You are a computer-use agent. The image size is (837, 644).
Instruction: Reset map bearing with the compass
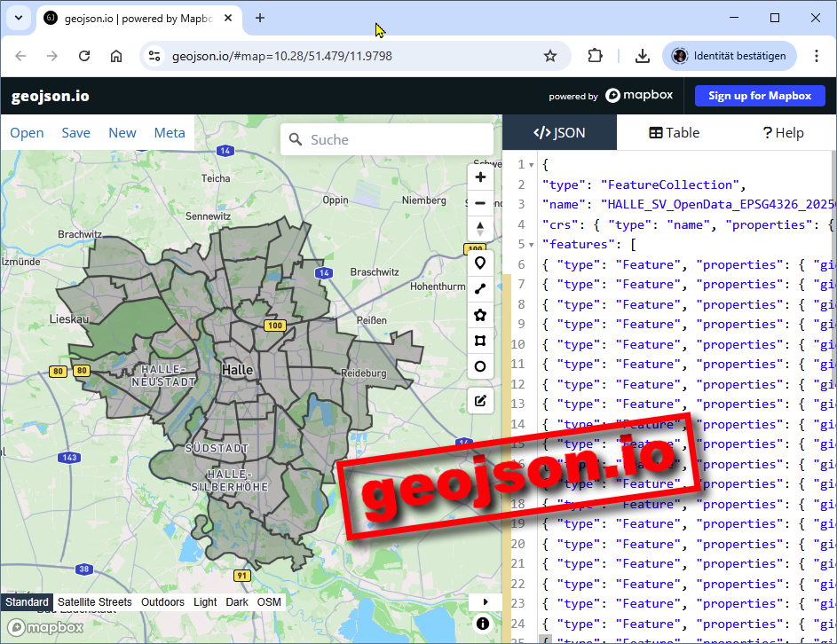pyautogui.click(x=480, y=229)
